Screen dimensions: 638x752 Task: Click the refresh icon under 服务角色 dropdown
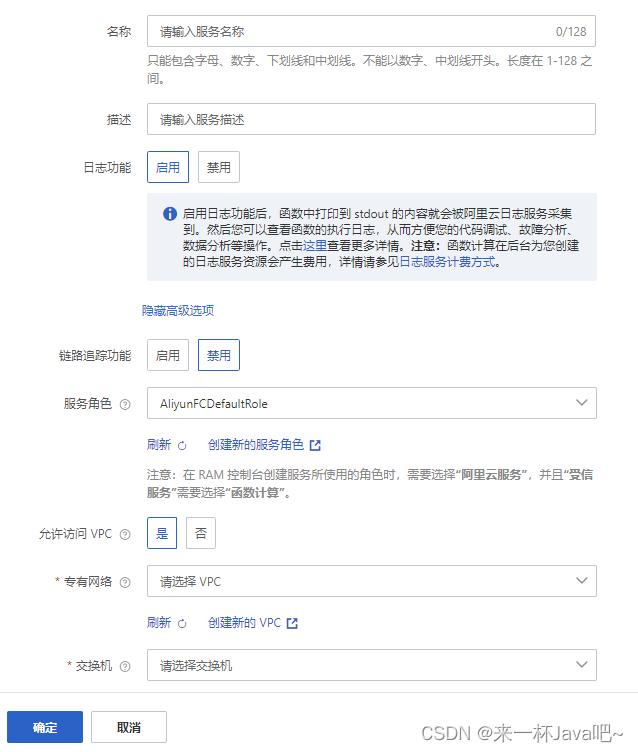(182, 446)
